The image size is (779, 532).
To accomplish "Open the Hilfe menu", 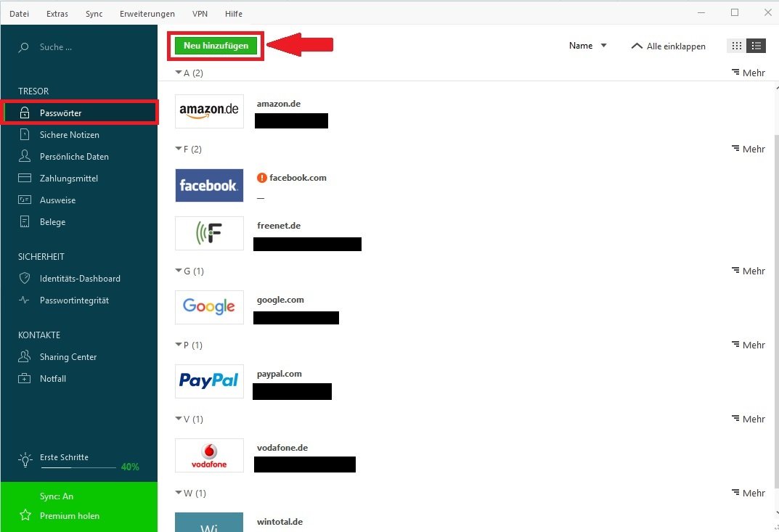I will 234,14.
